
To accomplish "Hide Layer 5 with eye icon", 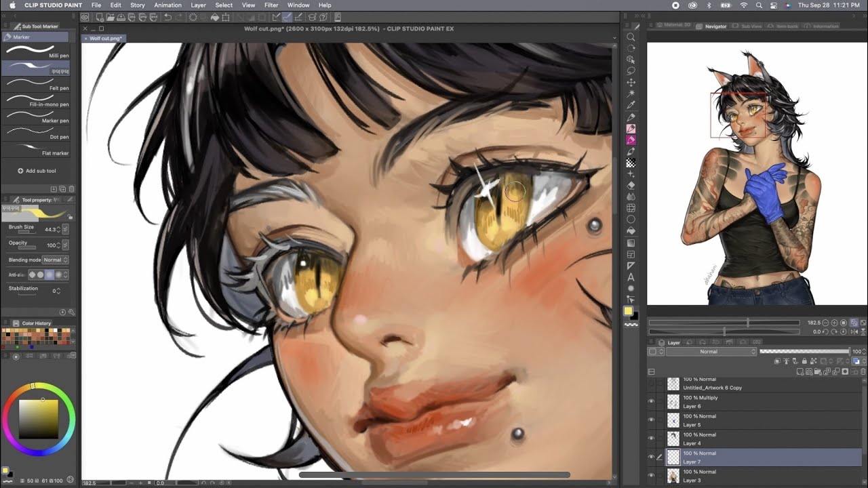I will pyautogui.click(x=652, y=420).
